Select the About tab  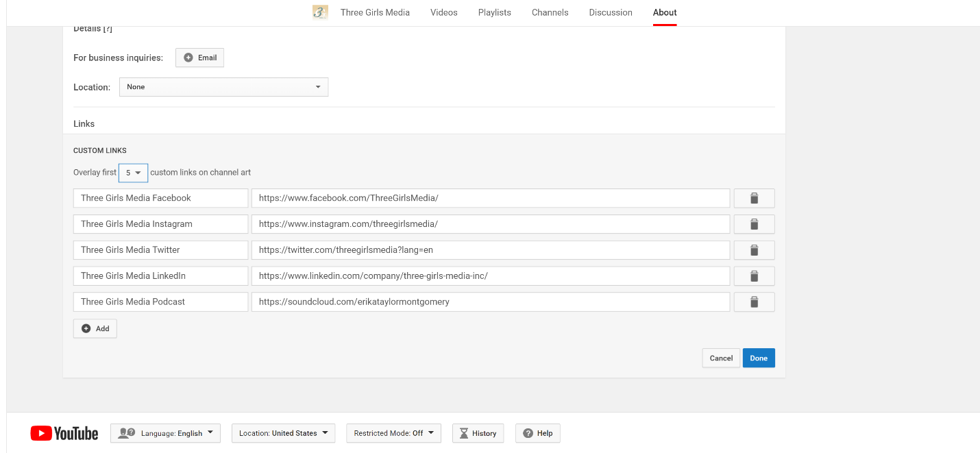665,12
